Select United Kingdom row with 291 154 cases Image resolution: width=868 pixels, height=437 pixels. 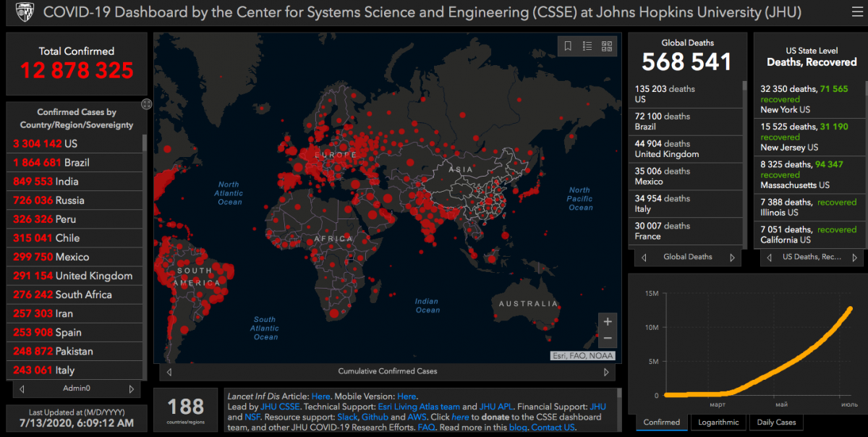point(75,275)
